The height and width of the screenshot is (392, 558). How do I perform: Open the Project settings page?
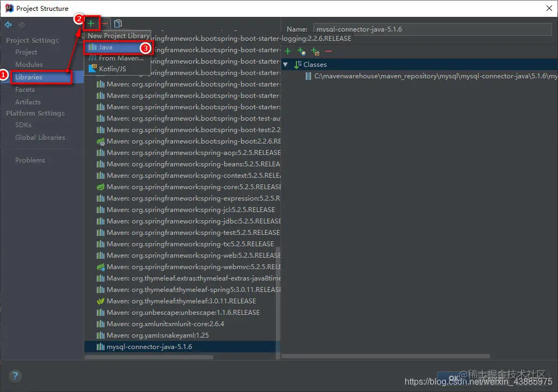point(26,52)
